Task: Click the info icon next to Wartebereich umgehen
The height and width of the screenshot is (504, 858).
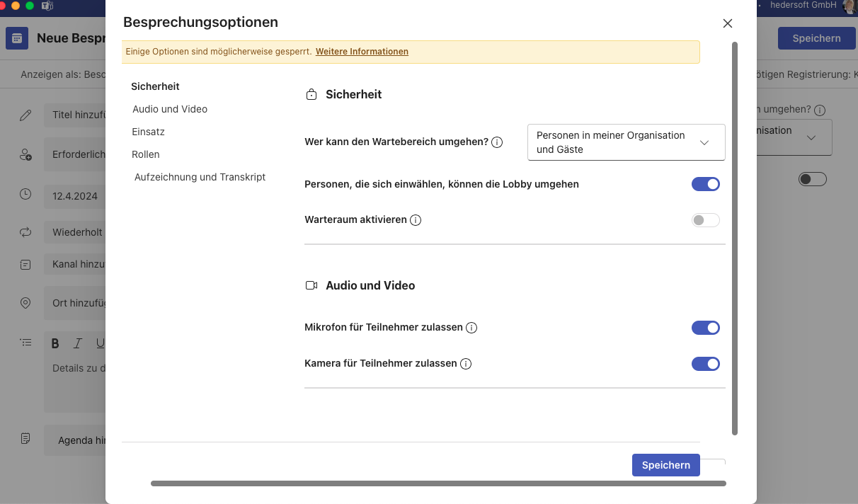Action: [497, 142]
